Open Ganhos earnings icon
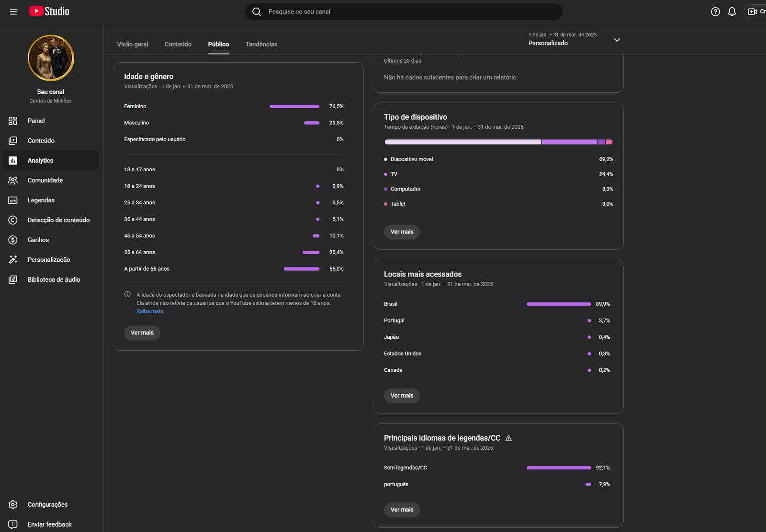This screenshot has width=766, height=532. (x=13, y=240)
